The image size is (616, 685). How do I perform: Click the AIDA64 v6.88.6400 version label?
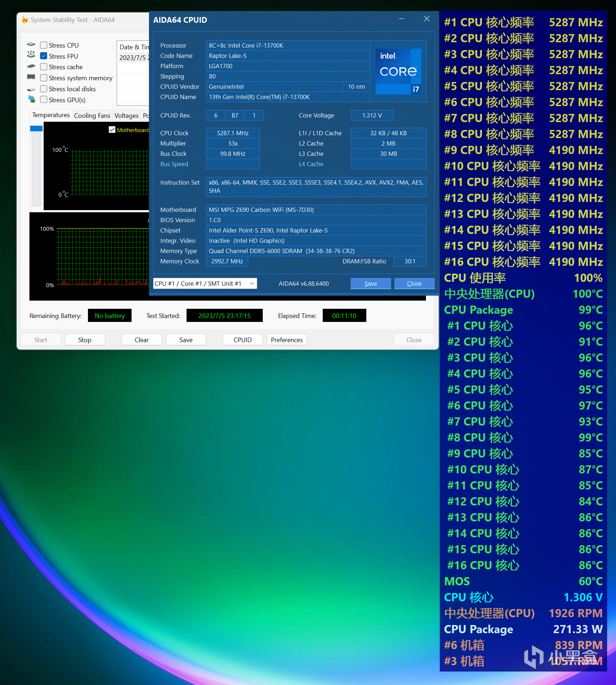click(x=304, y=284)
